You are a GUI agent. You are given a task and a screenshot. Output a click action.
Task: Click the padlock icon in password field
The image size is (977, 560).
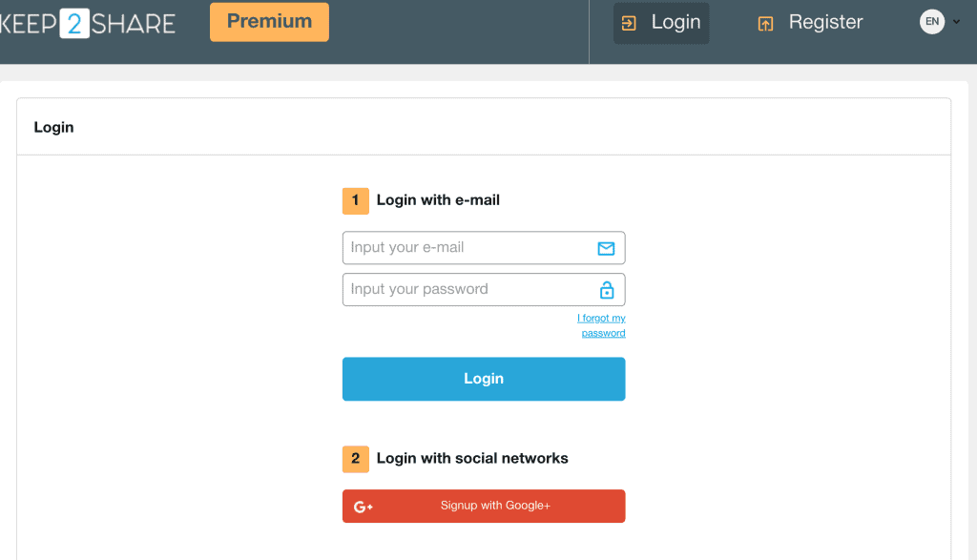tap(605, 289)
